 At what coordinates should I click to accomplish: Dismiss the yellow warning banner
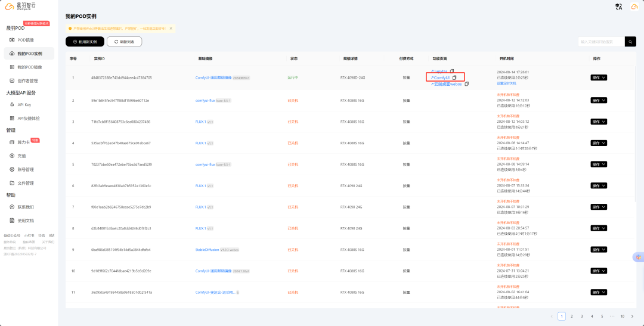click(171, 29)
